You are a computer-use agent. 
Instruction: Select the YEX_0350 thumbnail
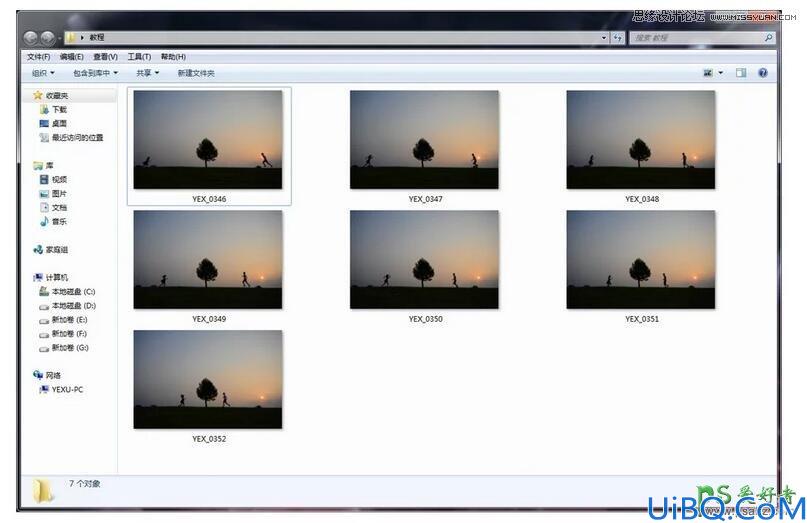[425, 259]
